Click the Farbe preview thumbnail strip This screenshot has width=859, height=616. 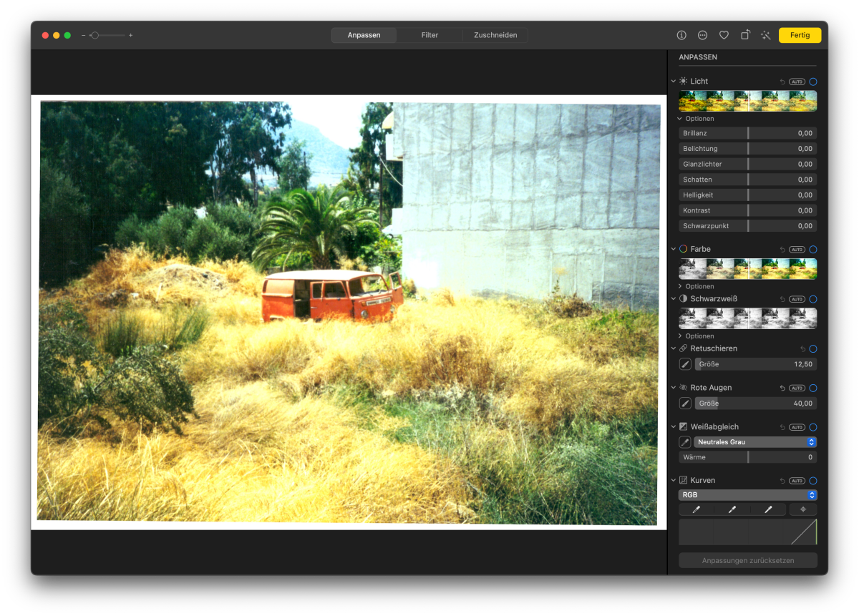coord(748,269)
